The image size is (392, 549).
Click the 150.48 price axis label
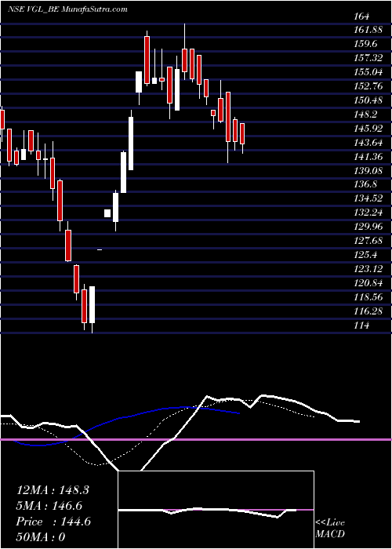368,100
